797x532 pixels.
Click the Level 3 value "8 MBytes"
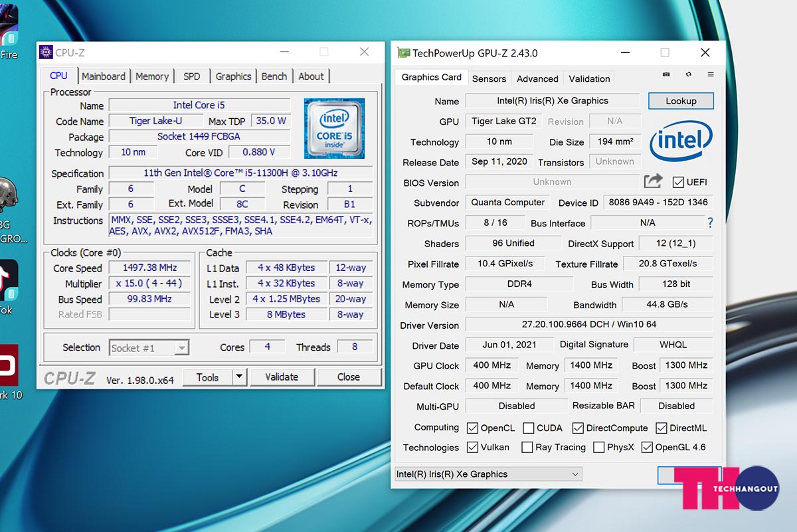[x=286, y=314]
